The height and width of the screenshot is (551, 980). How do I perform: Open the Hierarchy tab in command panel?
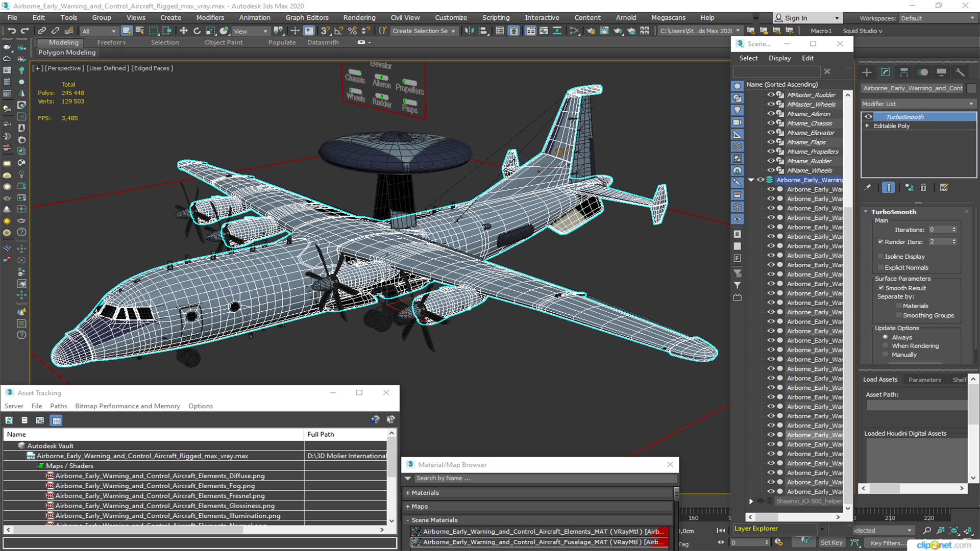[904, 72]
